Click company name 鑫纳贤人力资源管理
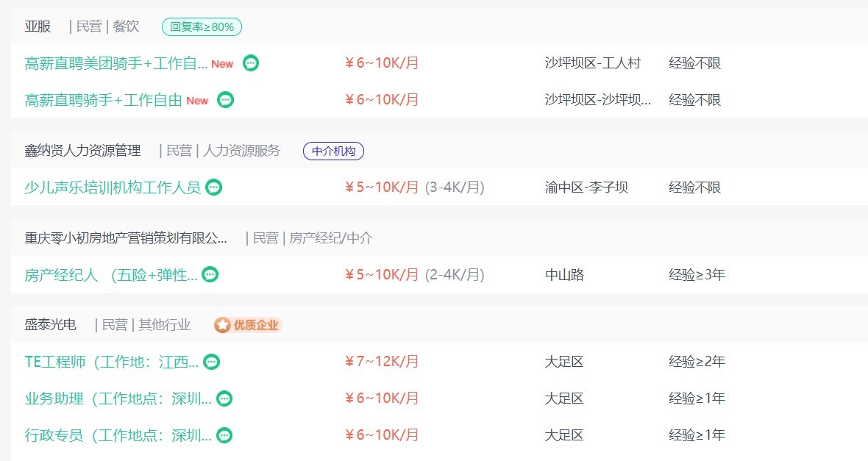The width and height of the screenshot is (868, 461). [82, 151]
